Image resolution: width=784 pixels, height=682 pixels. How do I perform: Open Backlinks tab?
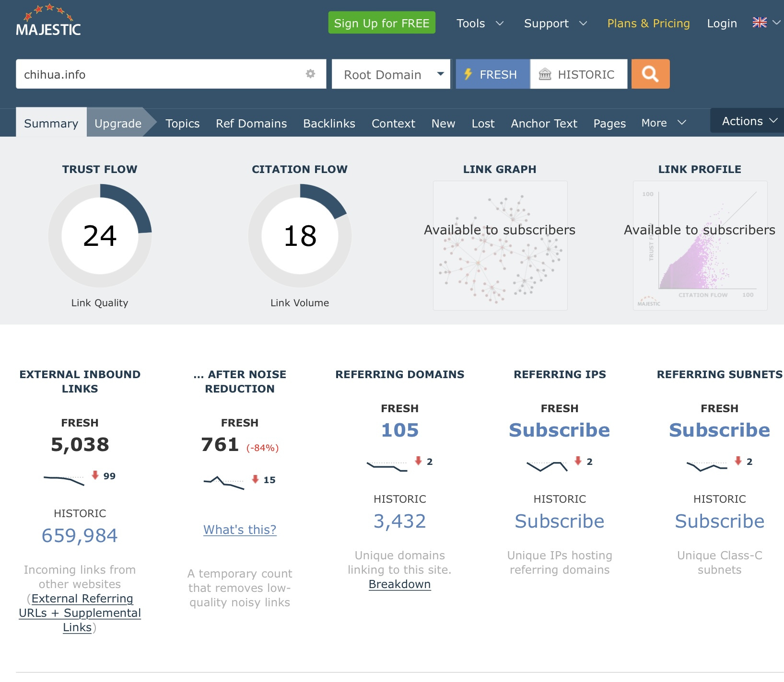point(329,123)
